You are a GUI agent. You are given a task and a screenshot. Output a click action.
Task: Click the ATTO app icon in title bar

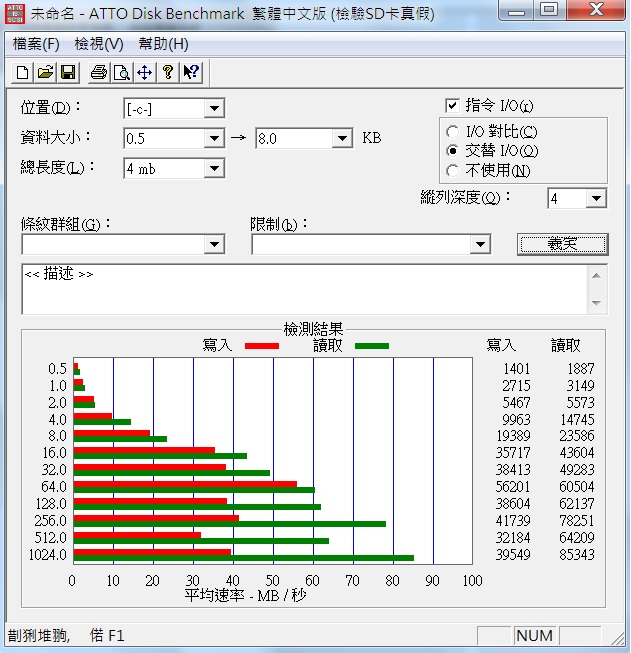15,13
